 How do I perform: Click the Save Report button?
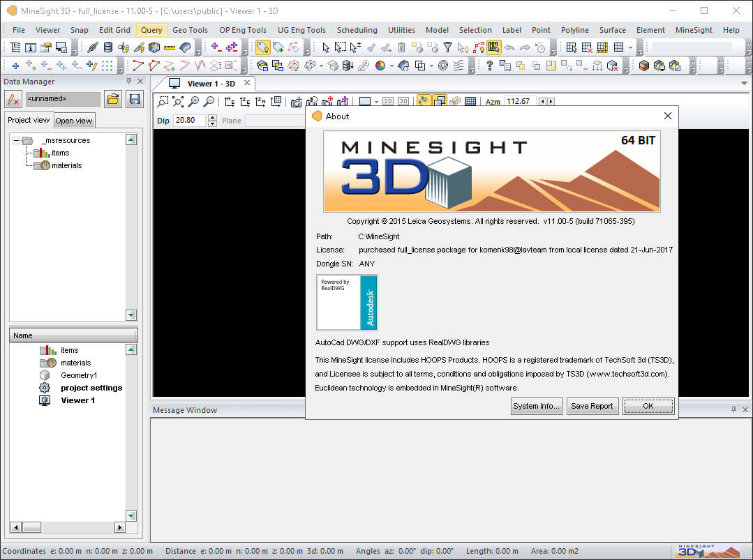tap(592, 406)
